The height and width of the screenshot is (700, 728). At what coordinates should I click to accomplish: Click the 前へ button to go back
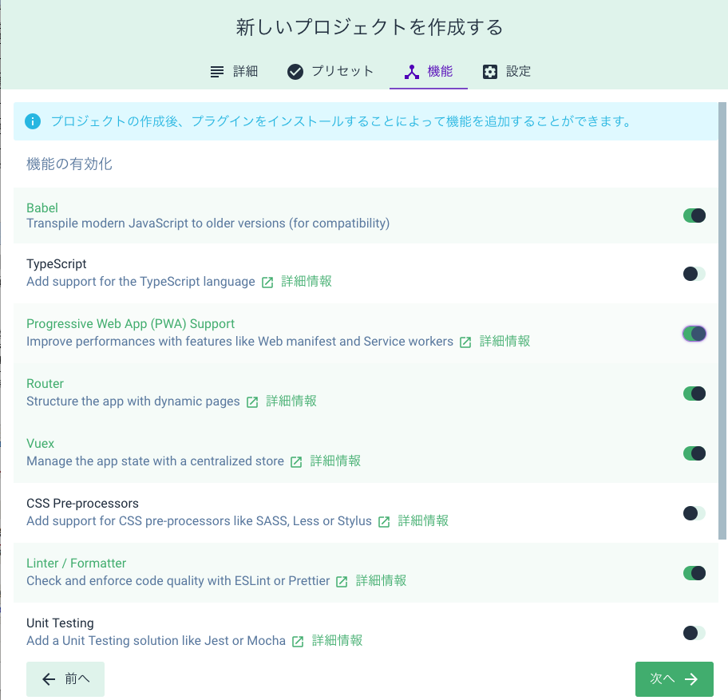pyautogui.click(x=65, y=678)
